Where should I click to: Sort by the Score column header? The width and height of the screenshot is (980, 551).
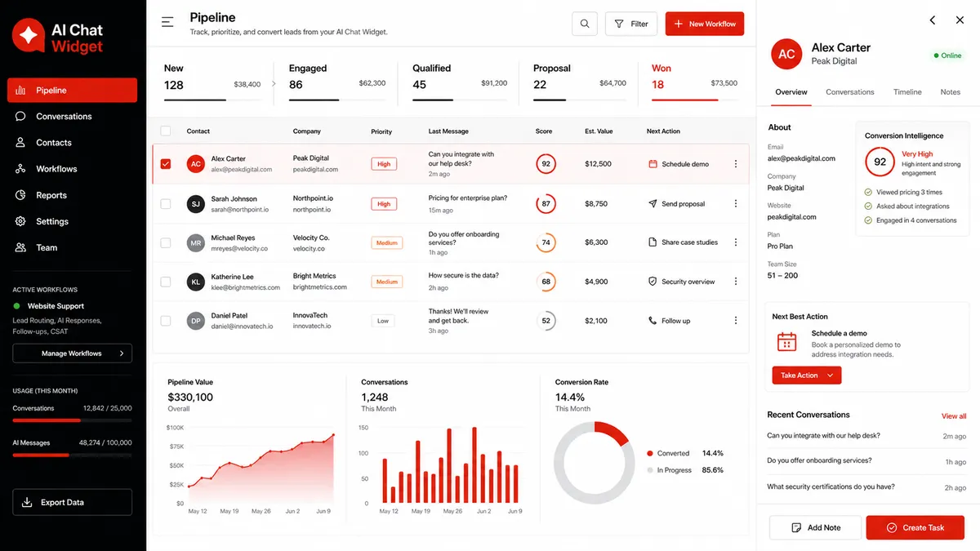(544, 131)
